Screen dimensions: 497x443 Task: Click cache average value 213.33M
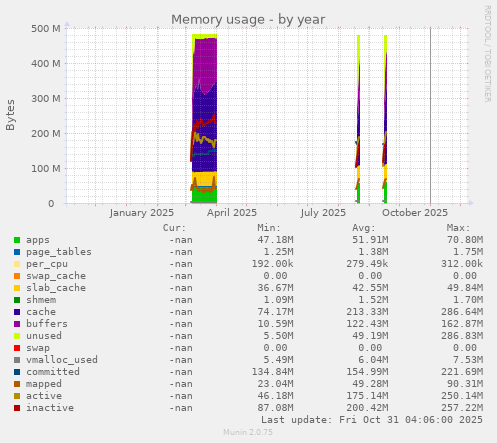(367, 312)
